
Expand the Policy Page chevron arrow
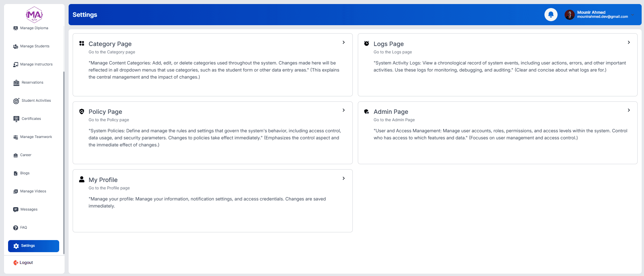pos(343,110)
